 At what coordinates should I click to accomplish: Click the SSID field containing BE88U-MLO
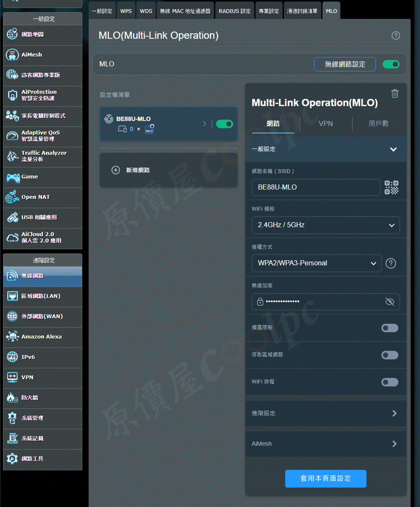click(316, 187)
